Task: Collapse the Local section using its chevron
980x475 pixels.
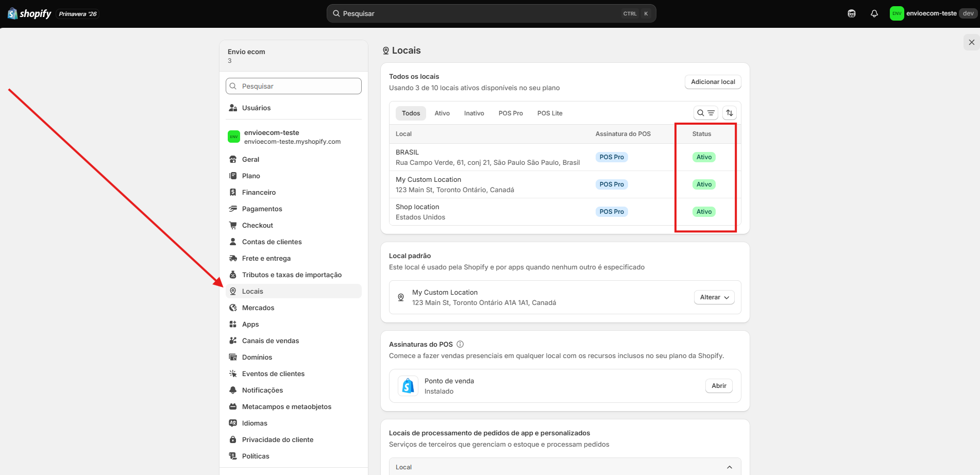Action: click(730, 467)
